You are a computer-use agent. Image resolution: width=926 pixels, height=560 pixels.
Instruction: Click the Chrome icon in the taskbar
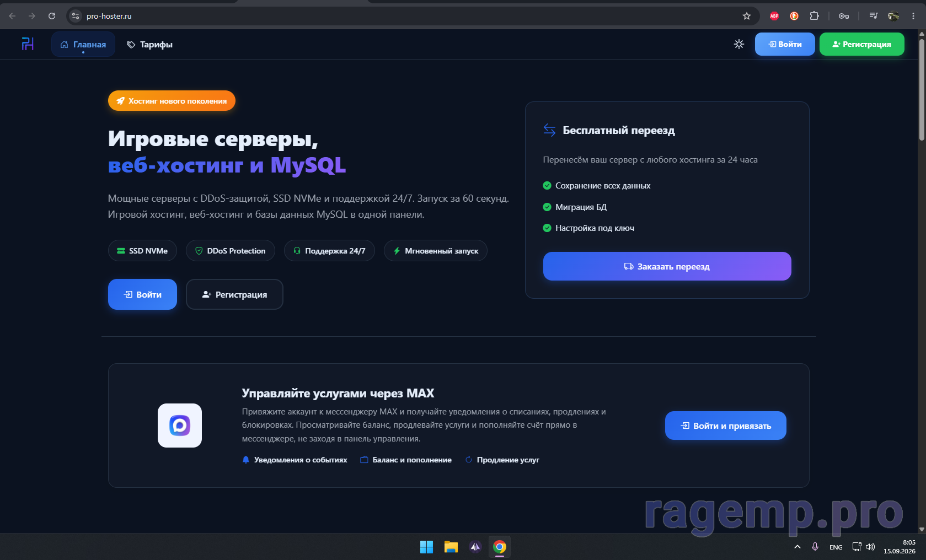(500, 547)
